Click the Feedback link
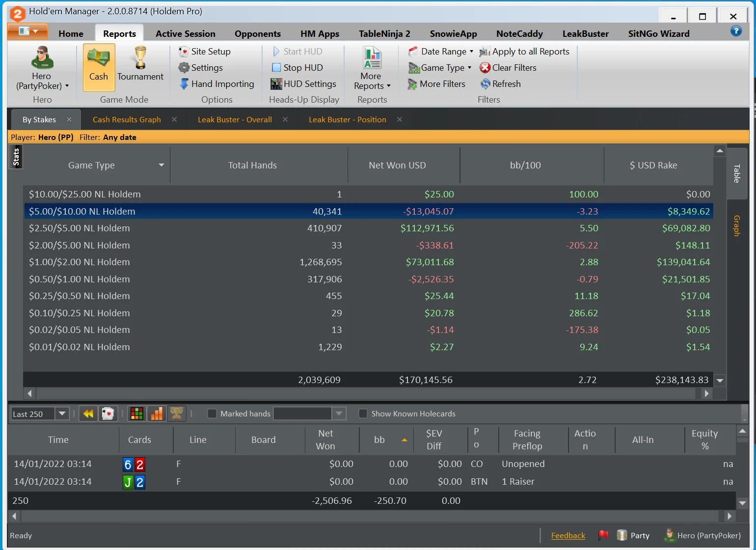The image size is (756, 550). pos(568,535)
